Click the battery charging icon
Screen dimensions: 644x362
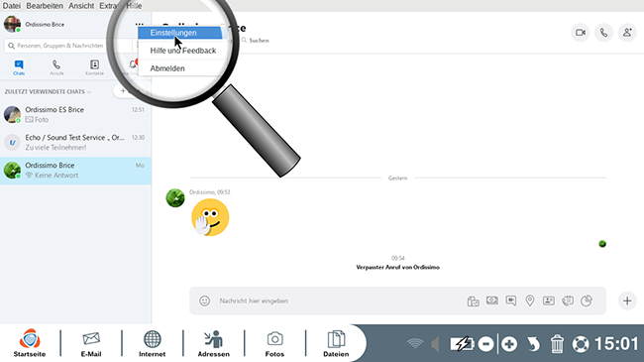(x=462, y=344)
